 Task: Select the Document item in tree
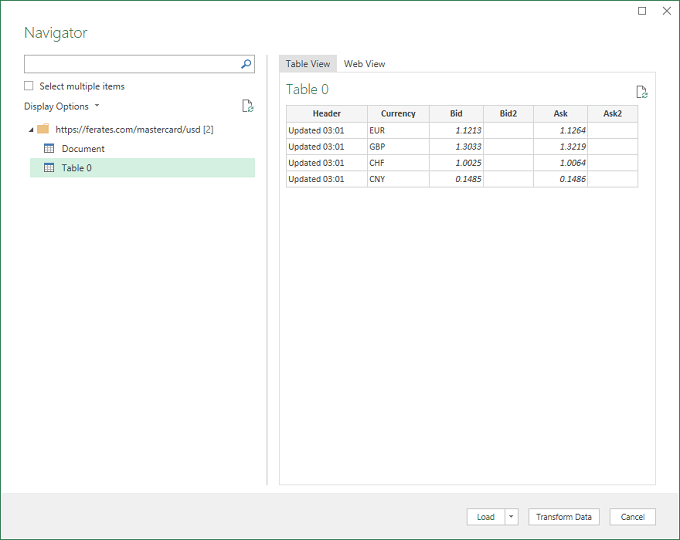[83, 149]
